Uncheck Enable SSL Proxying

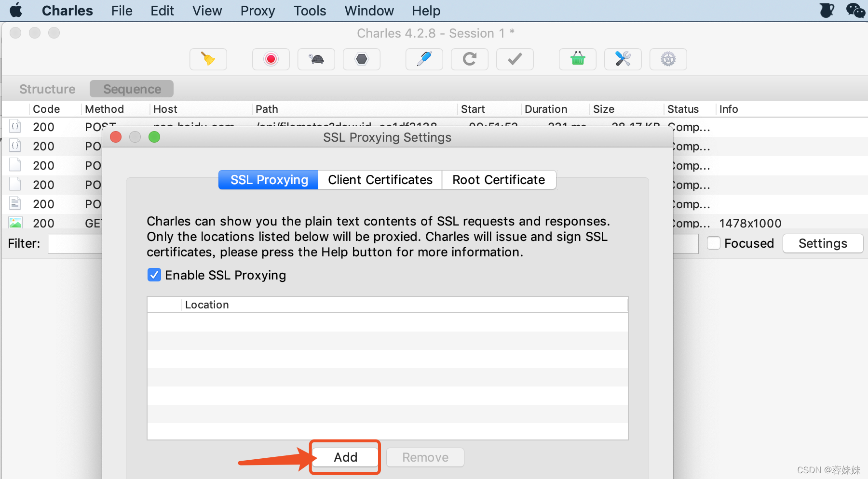(x=154, y=275)
